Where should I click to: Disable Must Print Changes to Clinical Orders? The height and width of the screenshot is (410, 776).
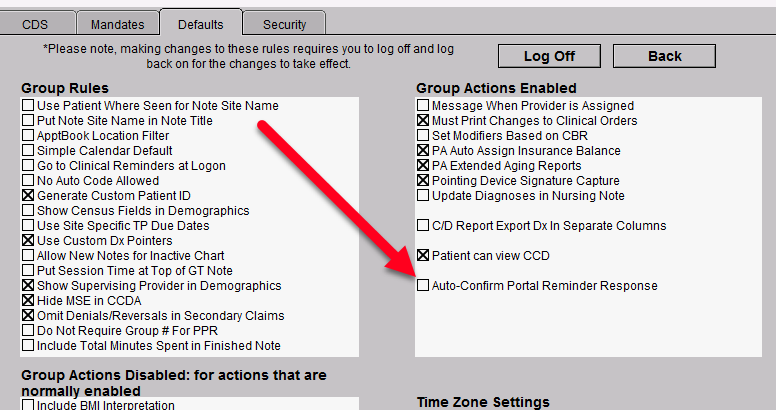click(424, 121)
